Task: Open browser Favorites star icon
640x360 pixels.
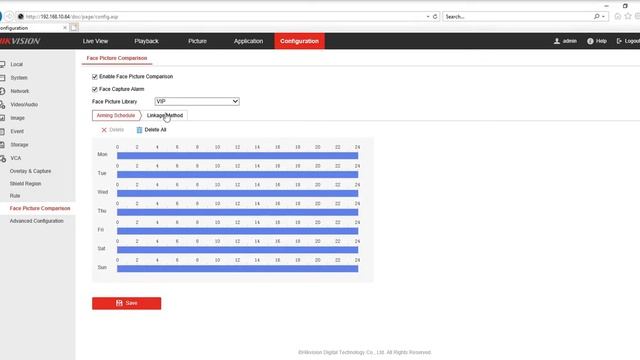Action: [x=628, y=16]
